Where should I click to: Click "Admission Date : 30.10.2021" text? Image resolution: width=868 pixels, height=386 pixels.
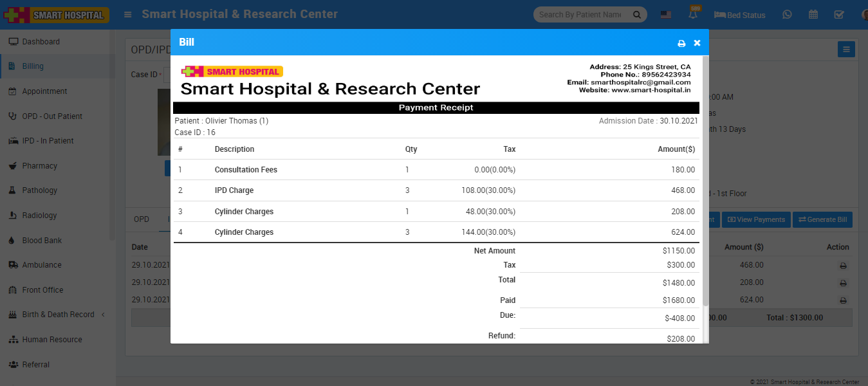point(648,121)
